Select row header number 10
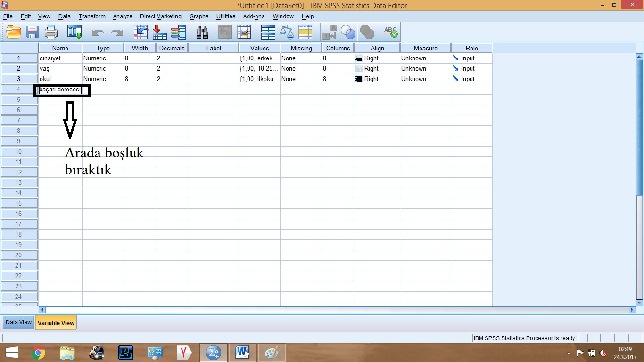644x362 pixels. (19, 152)
